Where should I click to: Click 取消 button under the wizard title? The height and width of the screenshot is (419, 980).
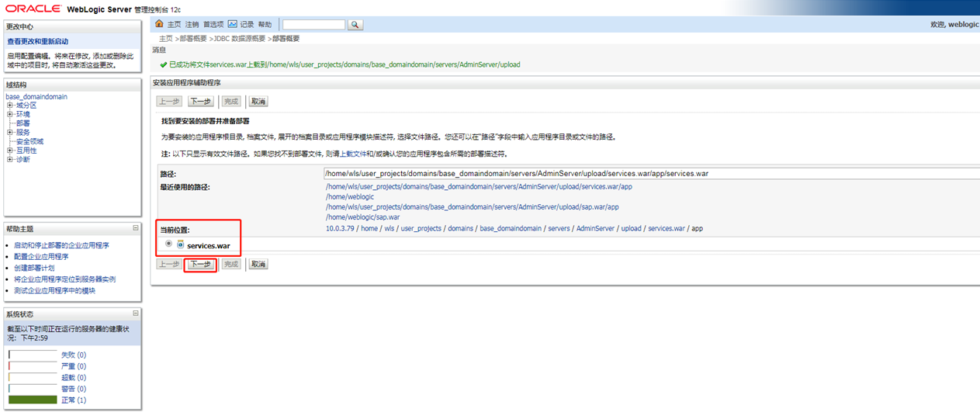click(258, 102)
